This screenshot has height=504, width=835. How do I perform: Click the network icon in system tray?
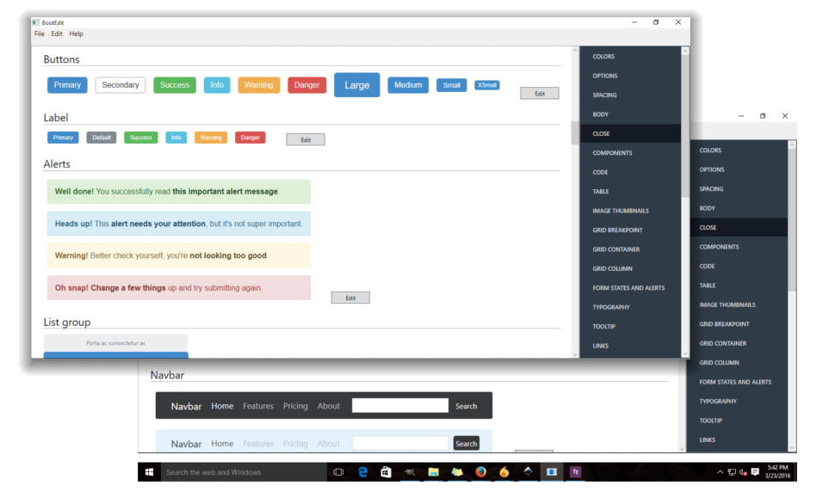(733, 472)
